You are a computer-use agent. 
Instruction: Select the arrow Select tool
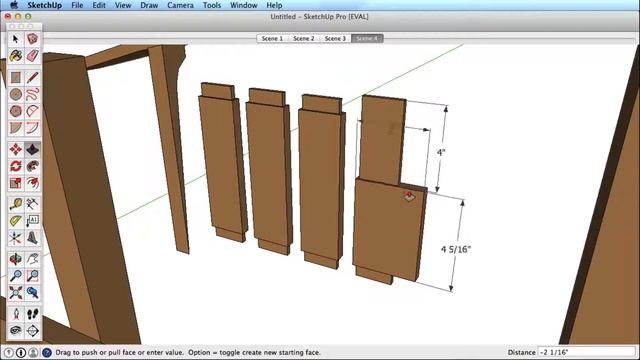[16, 39]
